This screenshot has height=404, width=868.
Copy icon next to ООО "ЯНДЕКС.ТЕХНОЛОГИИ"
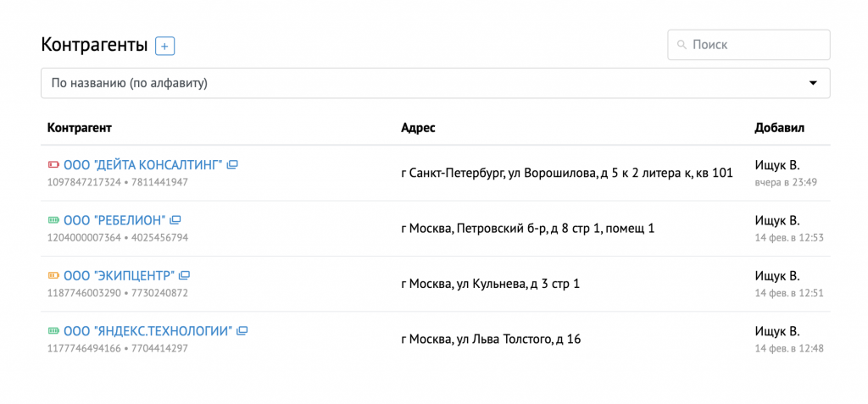pos(242,331)
